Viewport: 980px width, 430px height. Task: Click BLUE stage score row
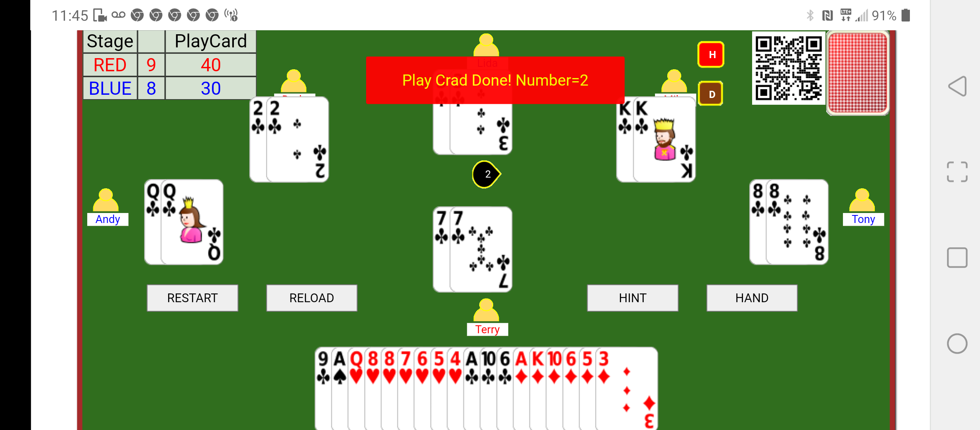(169, 88)
